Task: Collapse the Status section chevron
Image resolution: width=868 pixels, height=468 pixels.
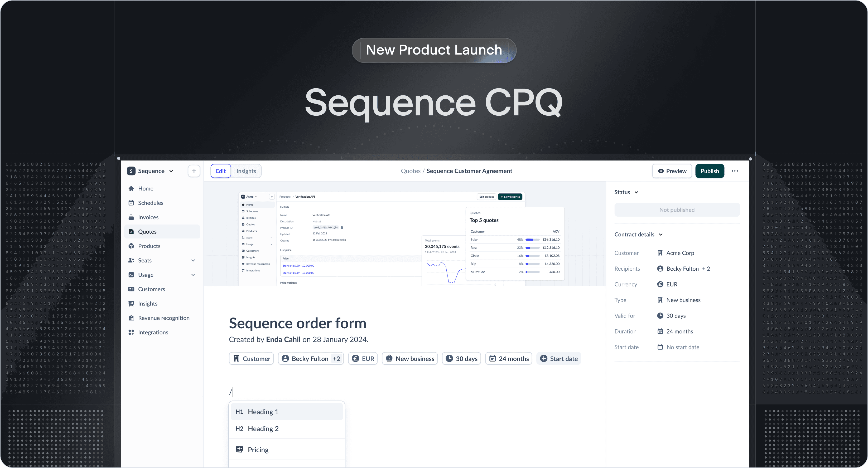Action: pos(636,192)
